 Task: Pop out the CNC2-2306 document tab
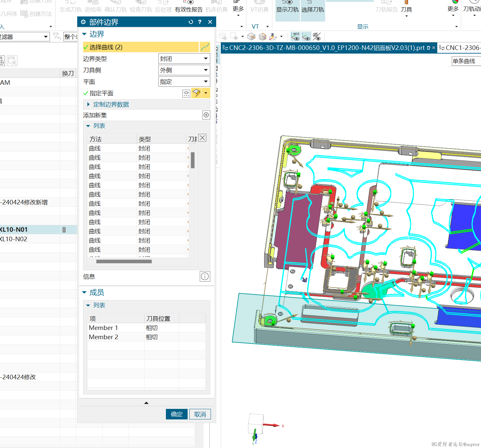click(428, 48)
